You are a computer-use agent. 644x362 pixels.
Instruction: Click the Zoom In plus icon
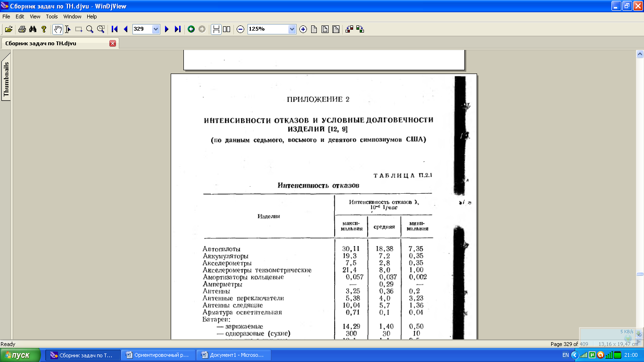(303, 29)
